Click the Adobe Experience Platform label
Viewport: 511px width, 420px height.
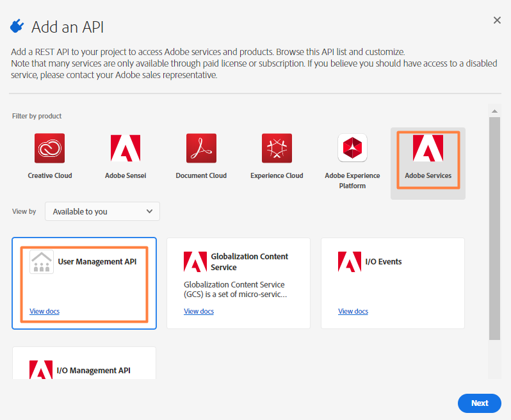(x=352, y=181)
